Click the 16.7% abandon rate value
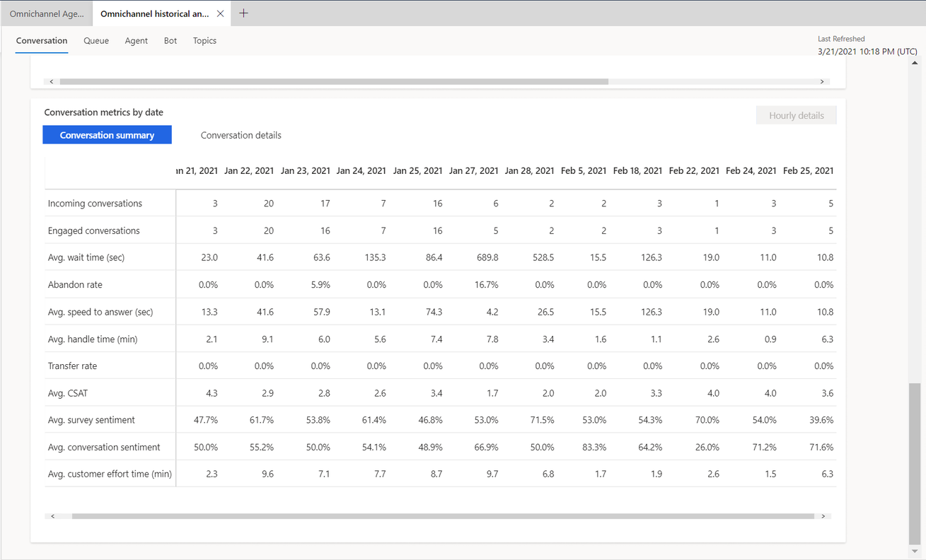The image size is (926, 560). [x=486, y=284]
